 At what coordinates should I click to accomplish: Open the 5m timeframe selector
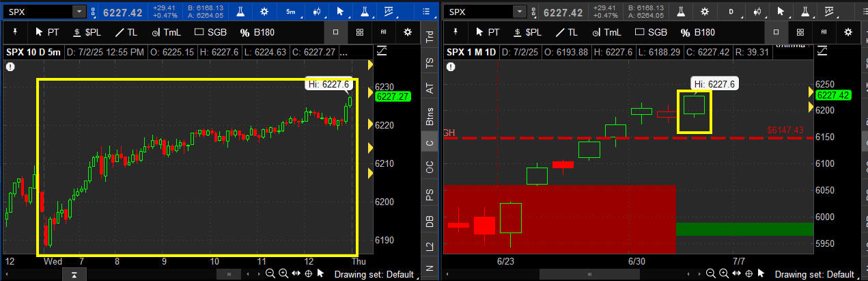tap(291, 12)
